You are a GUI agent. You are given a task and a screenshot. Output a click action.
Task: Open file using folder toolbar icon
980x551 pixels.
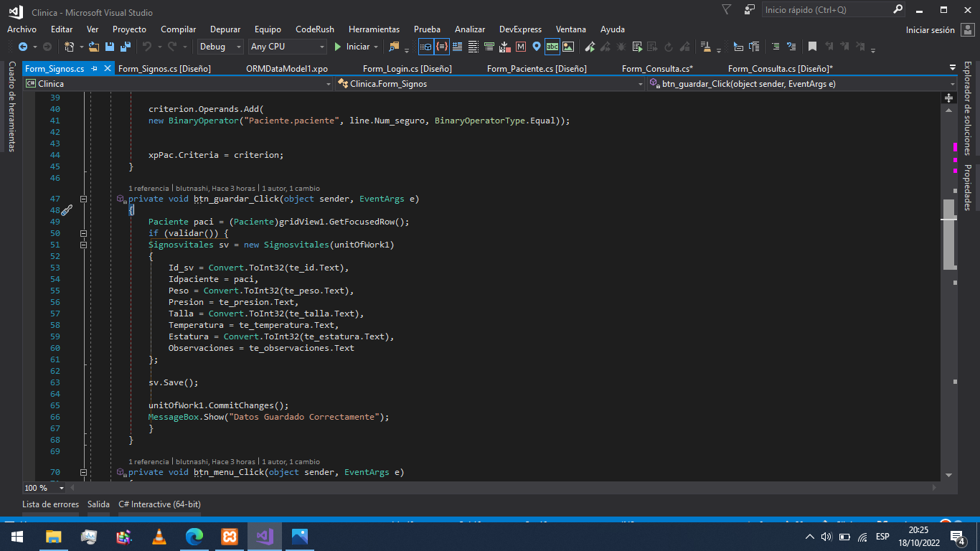[94, 47]
